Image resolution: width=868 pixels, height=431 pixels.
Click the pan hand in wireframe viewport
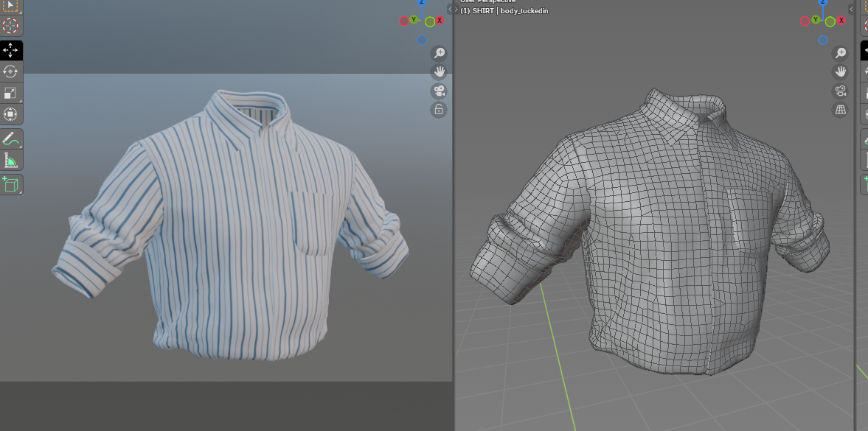840,72
